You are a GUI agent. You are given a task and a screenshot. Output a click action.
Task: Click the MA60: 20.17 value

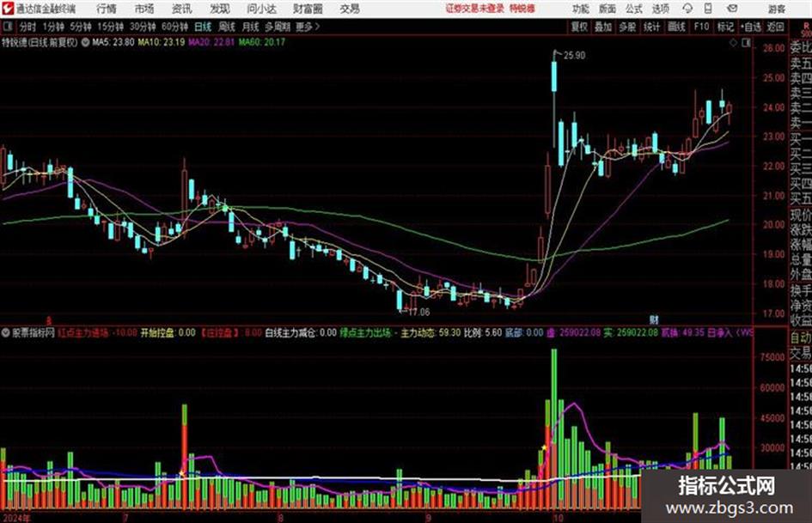262,42
